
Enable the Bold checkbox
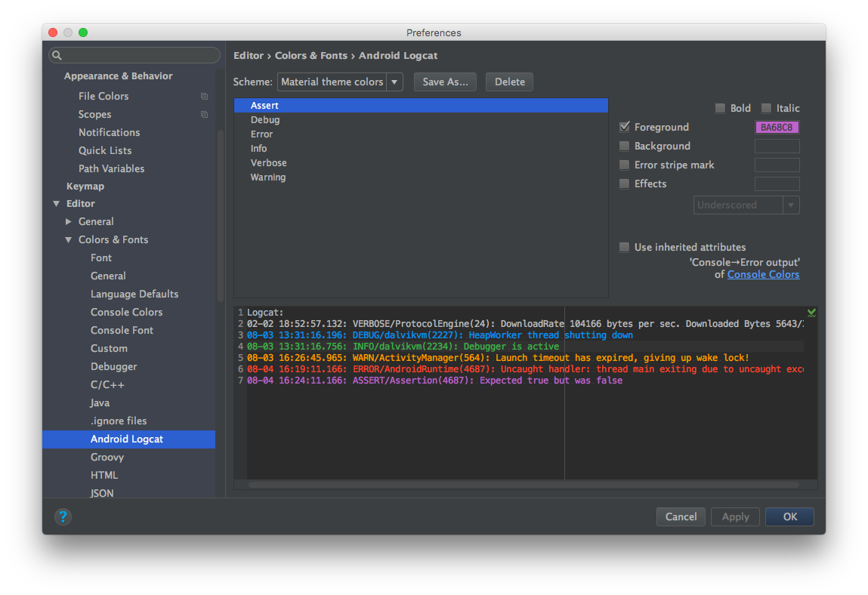720,108
